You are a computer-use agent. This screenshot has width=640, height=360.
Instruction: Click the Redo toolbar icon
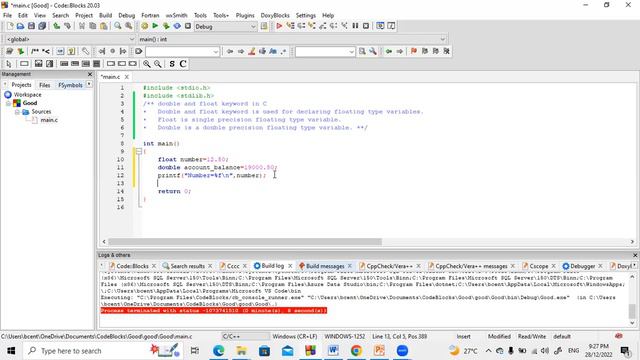(x=67, y=26)
